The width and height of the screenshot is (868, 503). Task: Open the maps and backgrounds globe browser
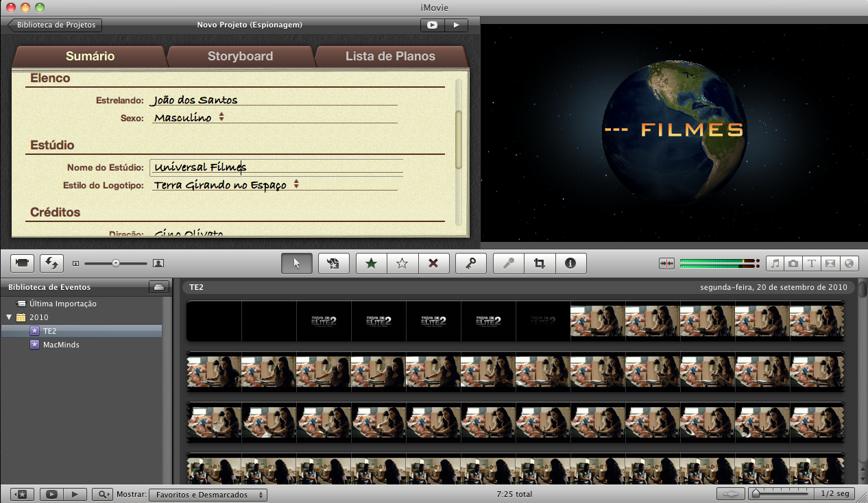tap(849, 263)
